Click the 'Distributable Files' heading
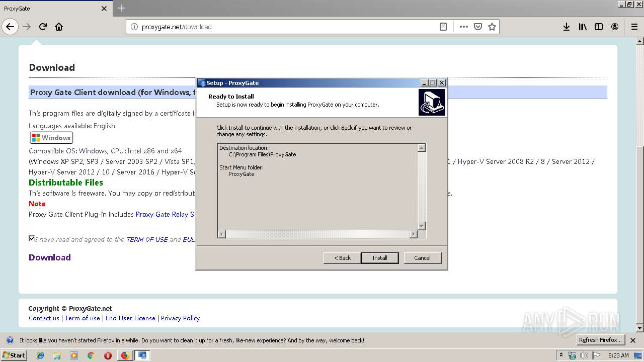644x362 pixels. tap(66, 183)
